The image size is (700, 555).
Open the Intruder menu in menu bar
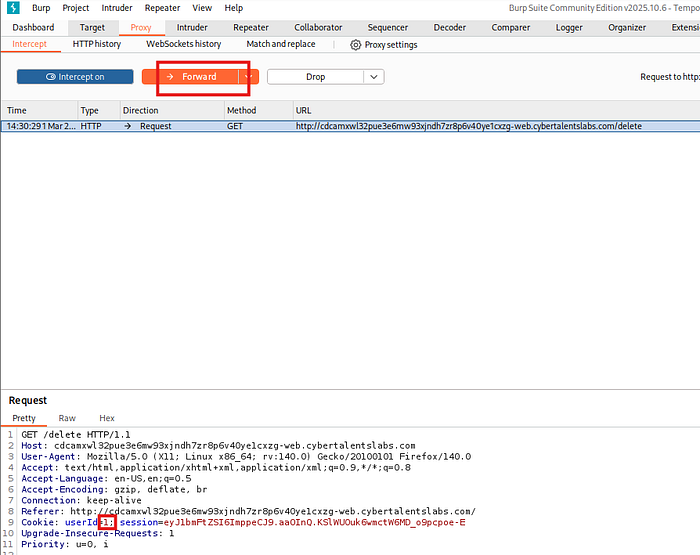click(117, 8)
